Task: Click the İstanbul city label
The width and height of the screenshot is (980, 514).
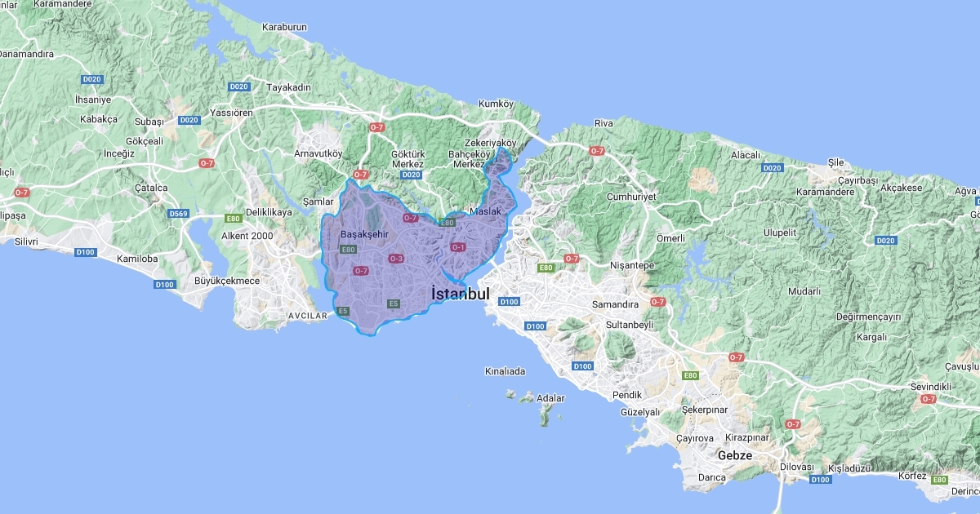Action: pos(460,293)
